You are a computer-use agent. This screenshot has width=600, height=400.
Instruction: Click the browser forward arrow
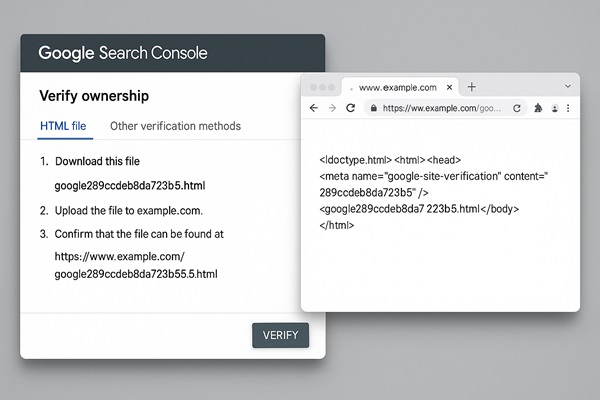click(332, 107)
